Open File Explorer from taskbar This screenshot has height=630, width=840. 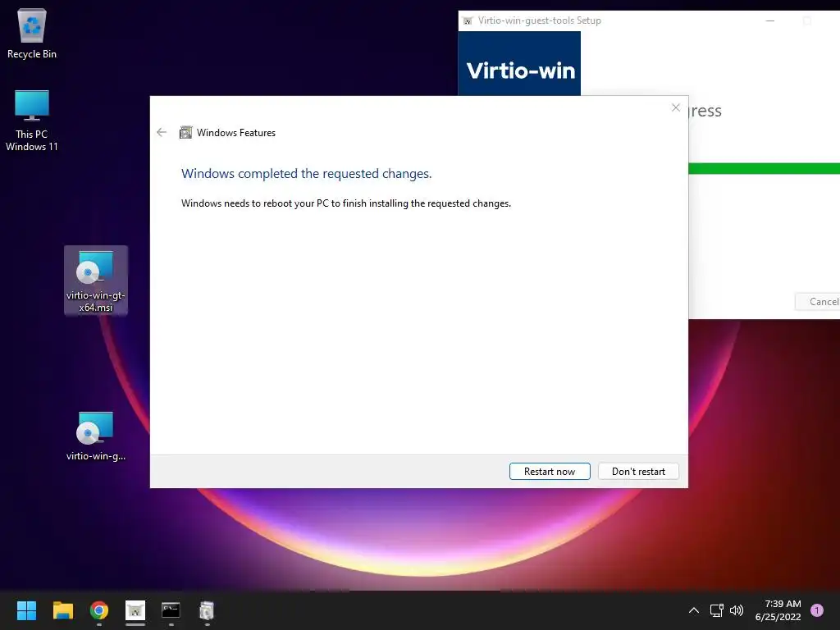click(x=62, y=610)
